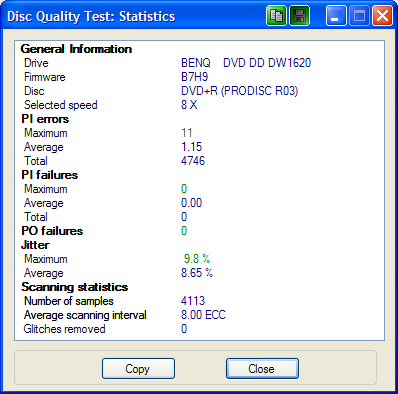The height and width of the screenshot is (394, 398).
Task: Click the PO failures heading
Action: (x=52, y=231)
